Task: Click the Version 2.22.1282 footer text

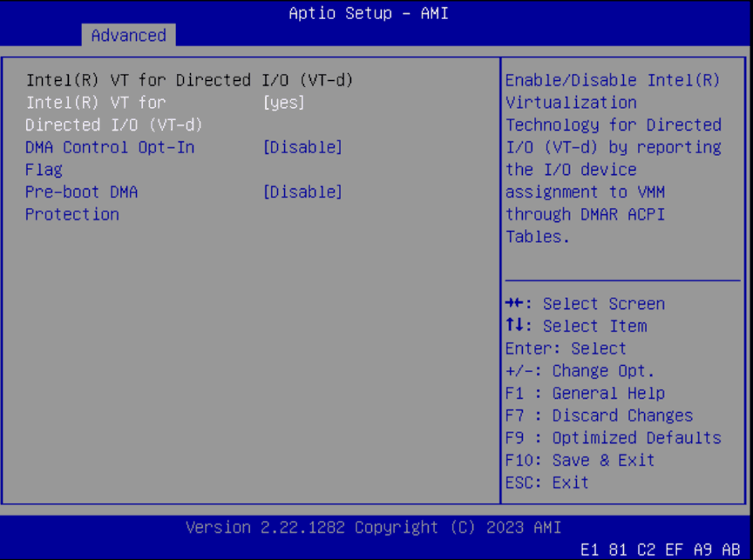Action: point(375,527)
